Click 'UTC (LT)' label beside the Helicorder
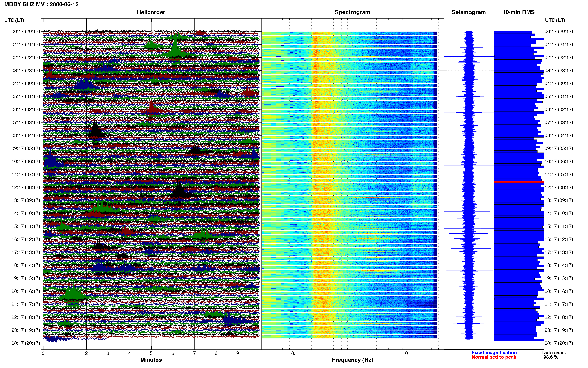The height and width of the screenshot is (368, 588). pyautogui.click(x=14, y=20)
